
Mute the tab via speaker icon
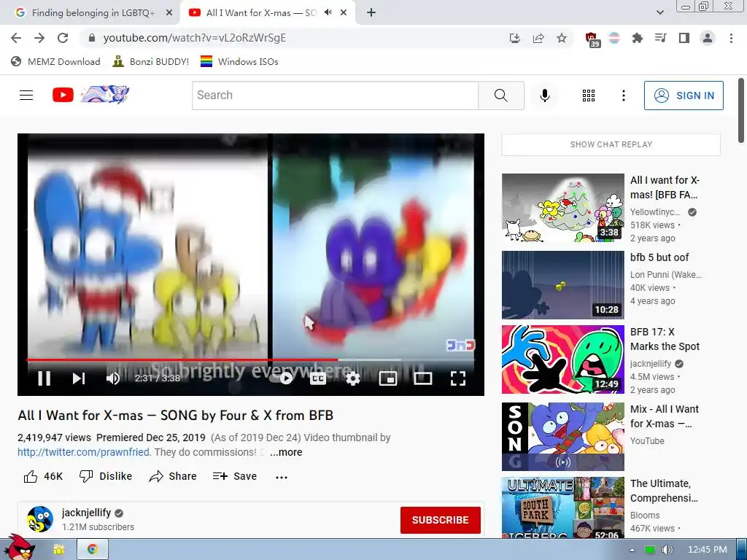[x=328, y=13]
